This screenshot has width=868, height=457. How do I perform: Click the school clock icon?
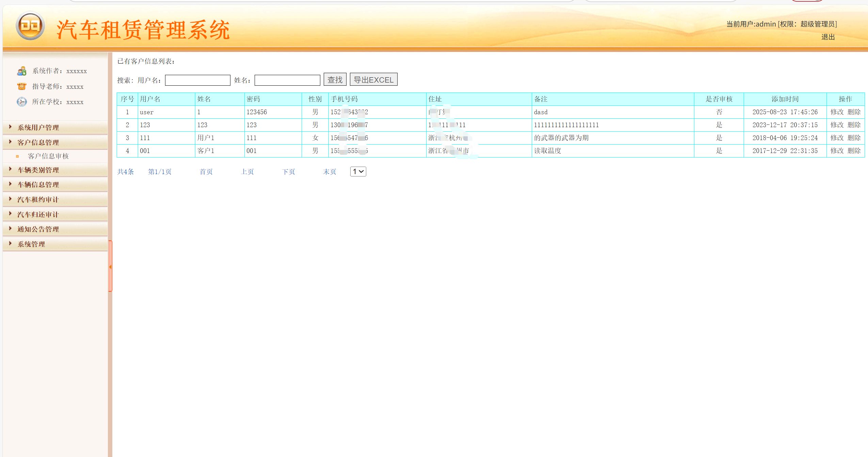(x=22, y=102)
